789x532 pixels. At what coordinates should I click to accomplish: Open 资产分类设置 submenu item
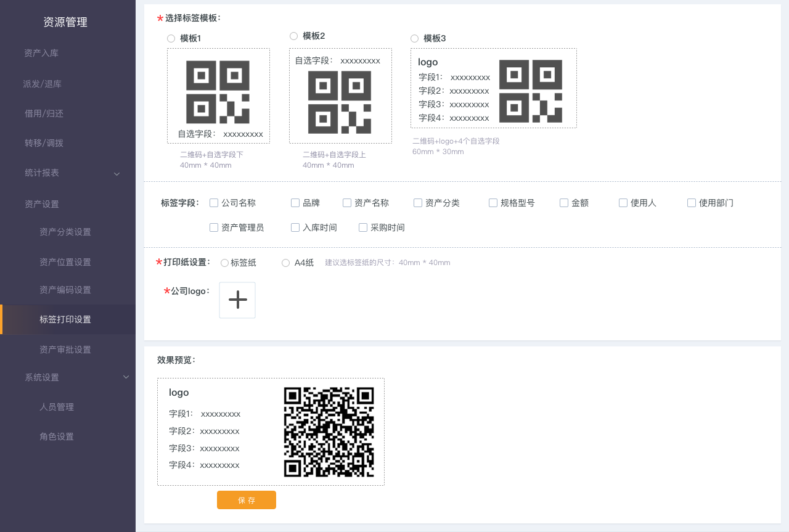65,232
